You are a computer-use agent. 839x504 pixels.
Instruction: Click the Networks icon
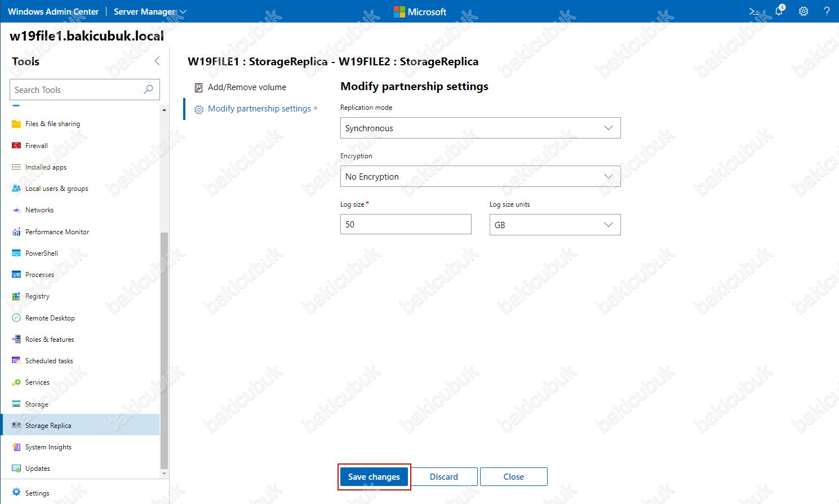(x=16, y=210)
